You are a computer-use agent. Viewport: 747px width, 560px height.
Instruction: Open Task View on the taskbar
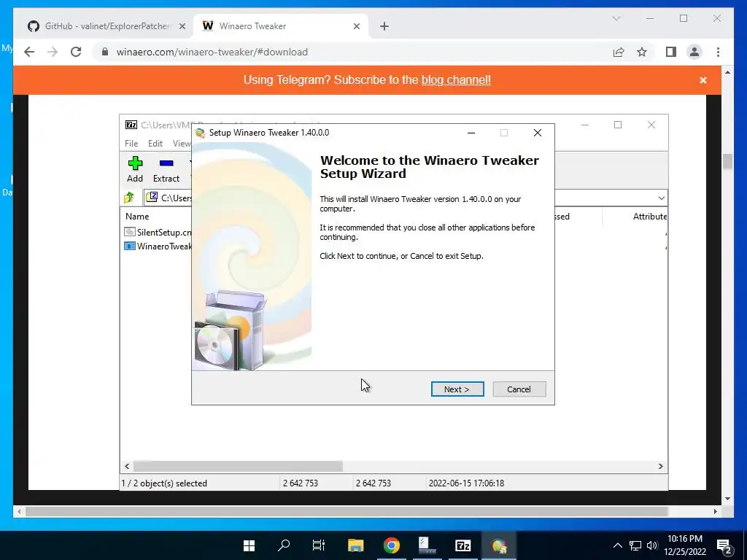coord(318,545)
